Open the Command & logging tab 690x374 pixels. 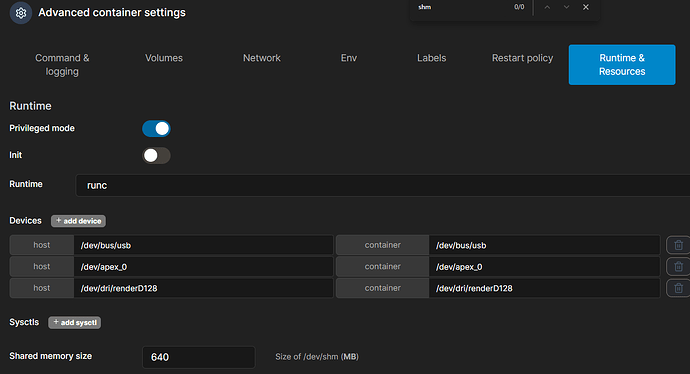click(x=62, y=65)
